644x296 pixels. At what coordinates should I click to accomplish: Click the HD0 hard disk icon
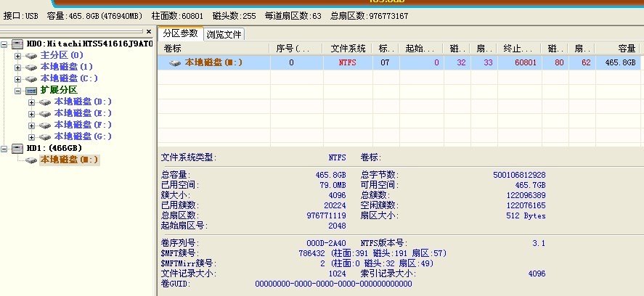[x=17, y=44]
